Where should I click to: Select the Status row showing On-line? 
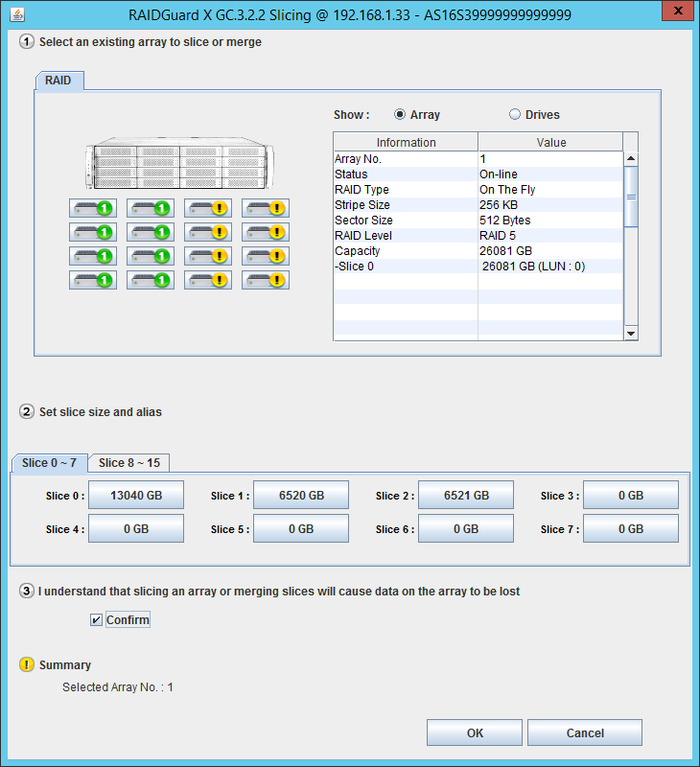coord(478,174)
